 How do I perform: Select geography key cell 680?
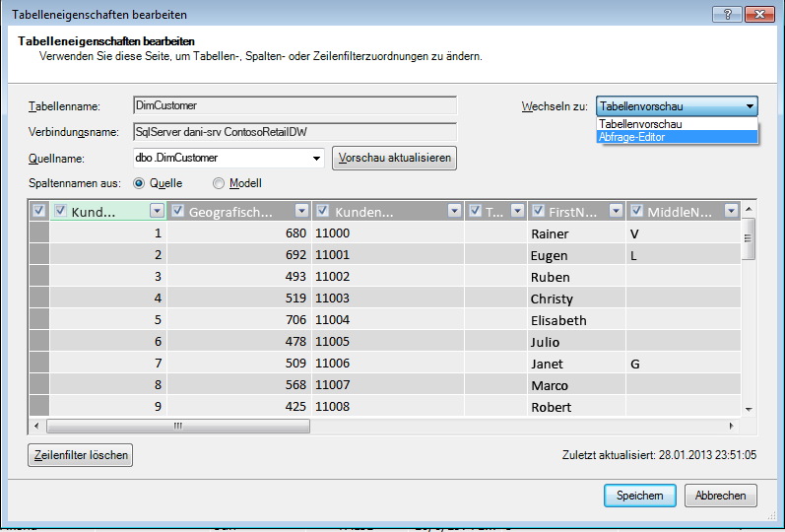pos(239,233)
